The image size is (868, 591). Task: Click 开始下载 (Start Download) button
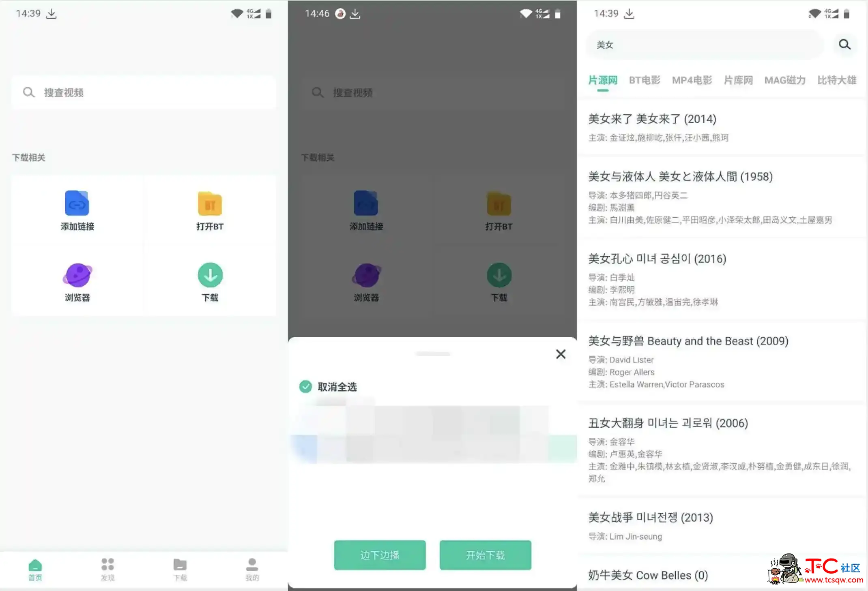click(486, 555)
